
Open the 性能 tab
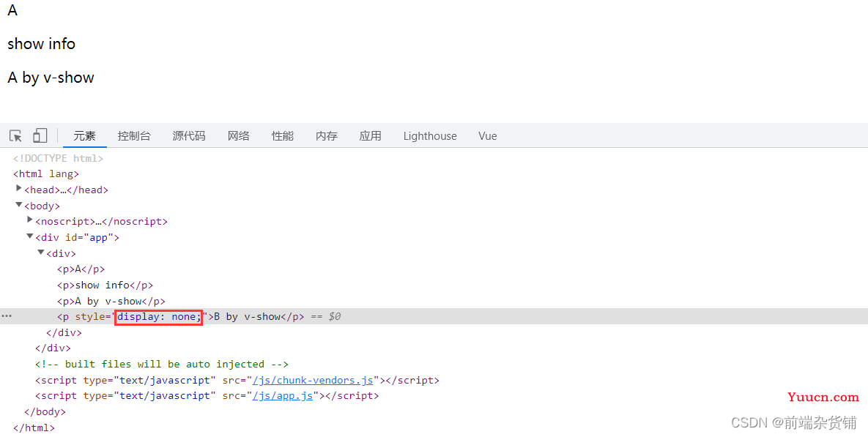pyautogui.click(x=282, y=136)
